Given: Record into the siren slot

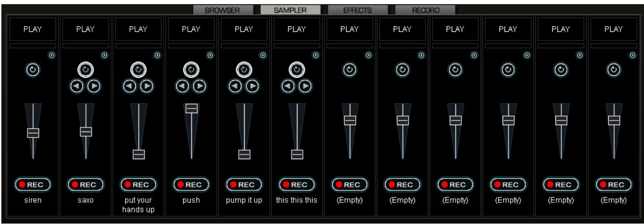Looking at the screenshot, I should pyautogui.click(x=33, y=184).
